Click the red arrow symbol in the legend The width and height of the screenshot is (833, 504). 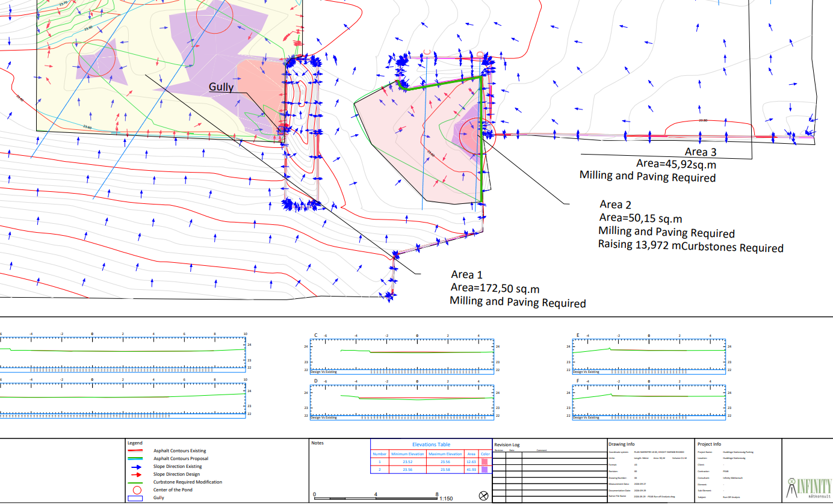(x=135, y=475)
